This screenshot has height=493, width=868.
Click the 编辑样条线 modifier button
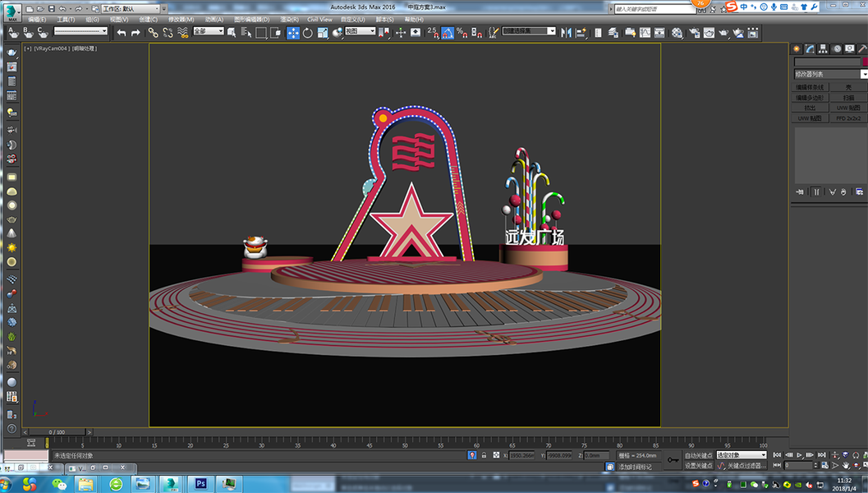[810, 88]
